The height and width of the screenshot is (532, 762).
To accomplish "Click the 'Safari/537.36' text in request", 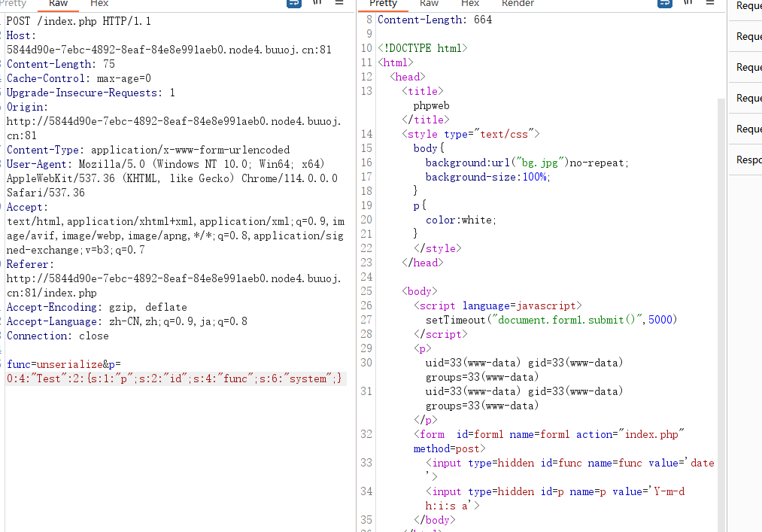I will tap(46, 193).
